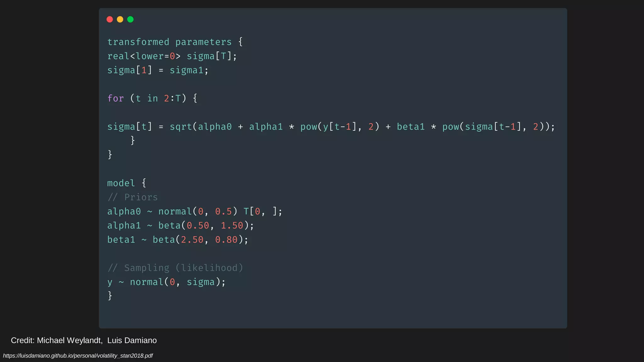The height and width of the screenshot is (362, 644).
Task: Click the 'transformed parameters {' line
Action: [x=175, y=42]
